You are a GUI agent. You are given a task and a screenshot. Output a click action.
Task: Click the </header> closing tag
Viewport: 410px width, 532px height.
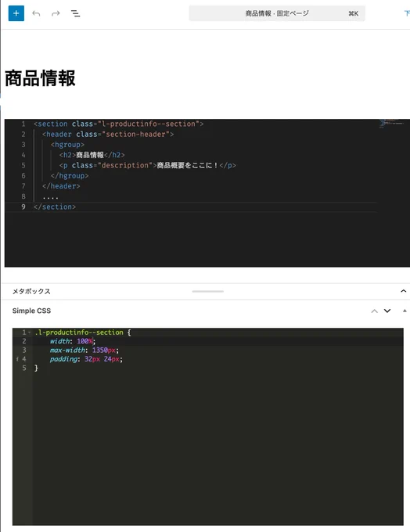(x=61, y=186)
